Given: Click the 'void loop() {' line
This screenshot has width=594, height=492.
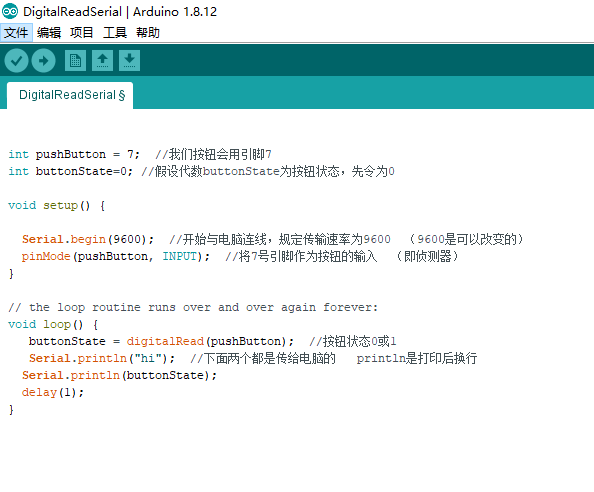Looking at the screenshot, I should point(53,325).
